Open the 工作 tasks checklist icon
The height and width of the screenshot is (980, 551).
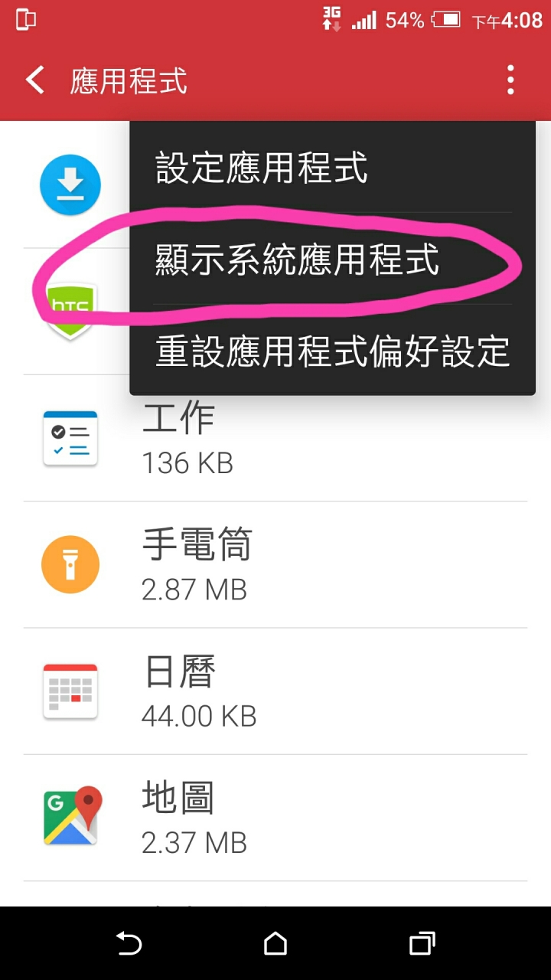click(x=70, y=438)
